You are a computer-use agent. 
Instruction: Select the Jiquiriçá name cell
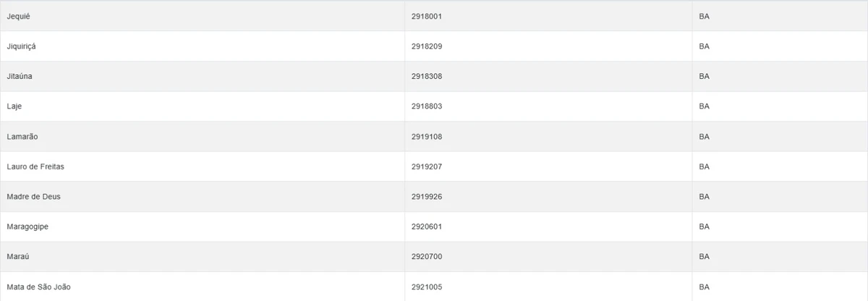click(21, 46)
